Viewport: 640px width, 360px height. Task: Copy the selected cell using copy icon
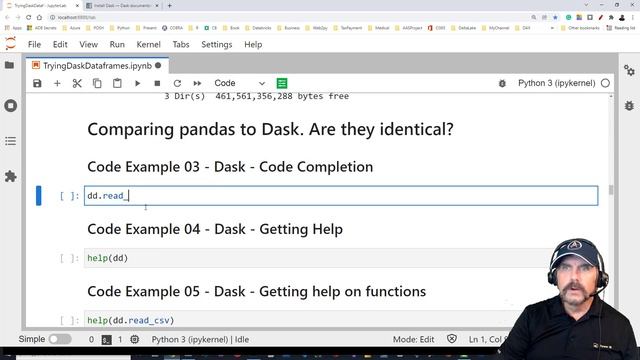[97, 83]
